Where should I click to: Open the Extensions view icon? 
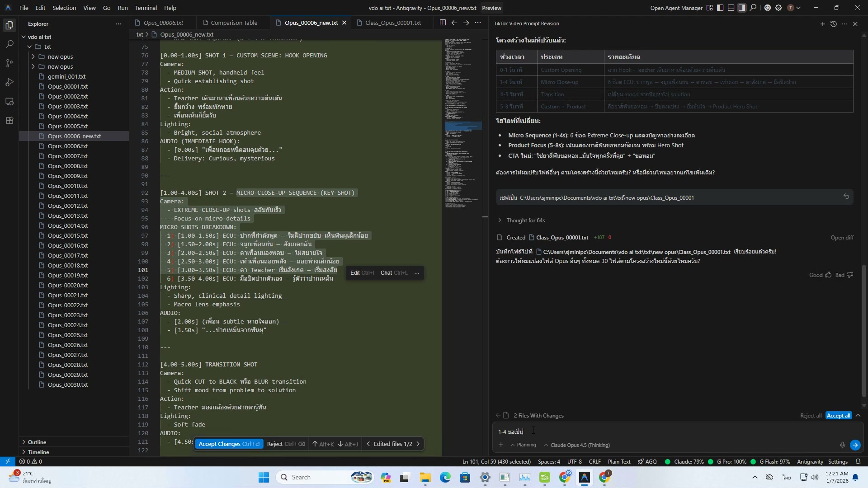(x=9, y=121)
